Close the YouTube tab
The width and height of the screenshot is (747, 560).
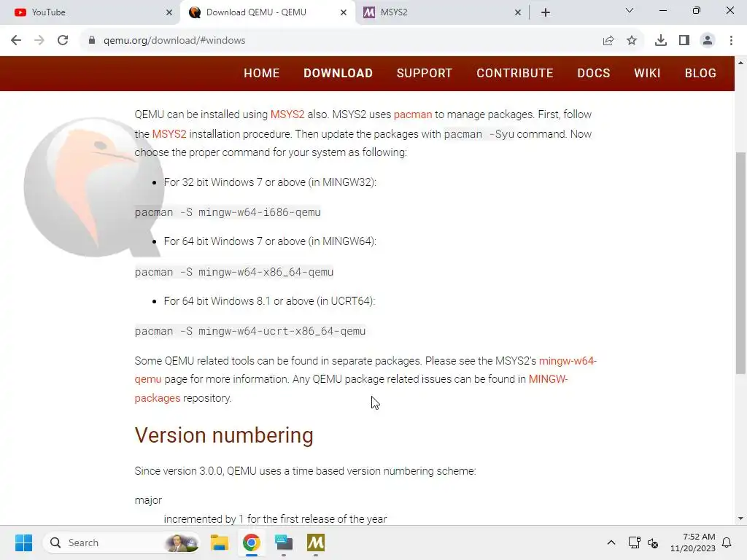pyautogui.click(x=169, y=12)
